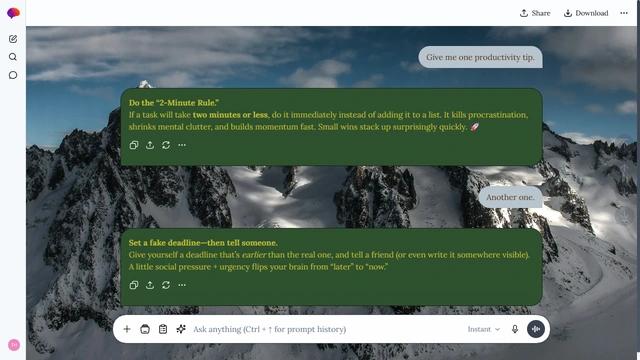Share the 2-Minute Rule response
This screenshot has width=640, height=360.
coord(150,145)
